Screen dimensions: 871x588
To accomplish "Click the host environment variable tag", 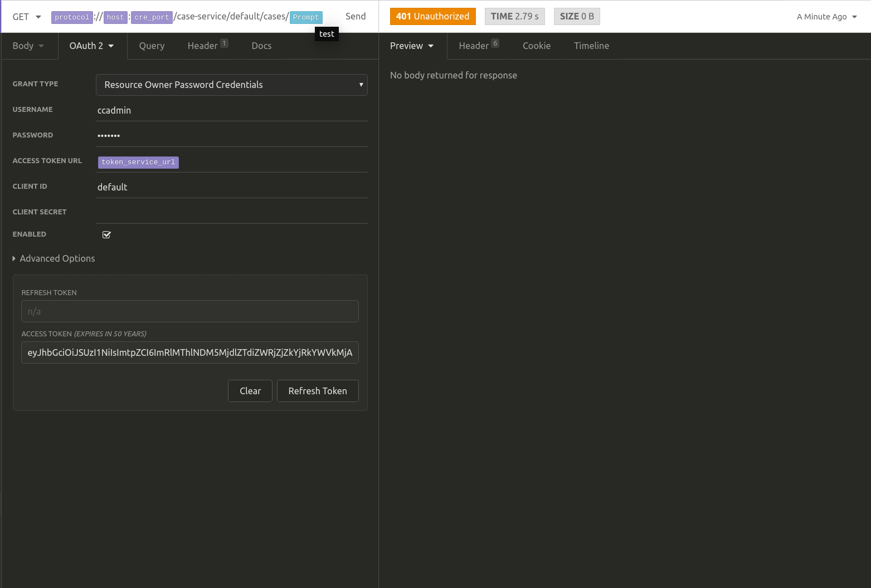I will (x=115, y=17).
